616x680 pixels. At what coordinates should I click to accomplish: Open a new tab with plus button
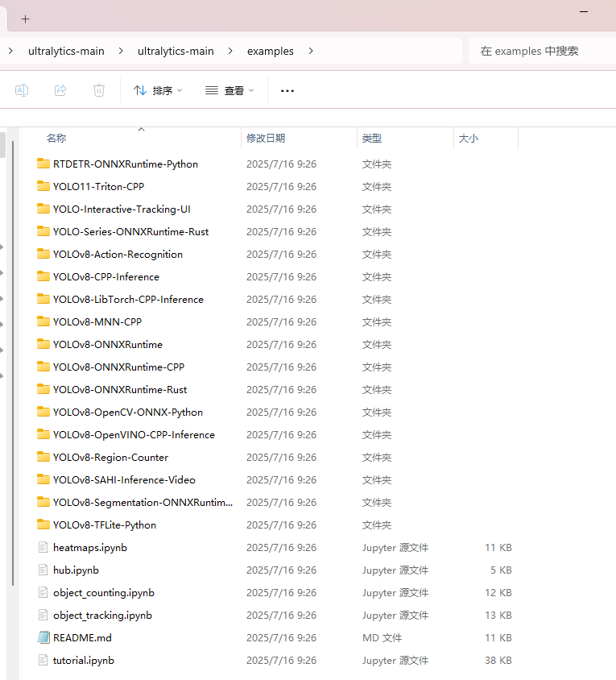point(26,19)
